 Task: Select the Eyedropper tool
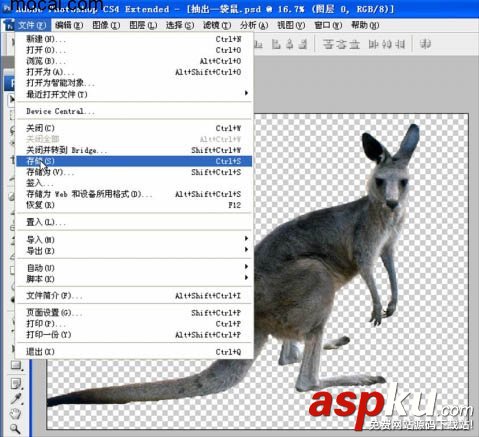point(16,399)
